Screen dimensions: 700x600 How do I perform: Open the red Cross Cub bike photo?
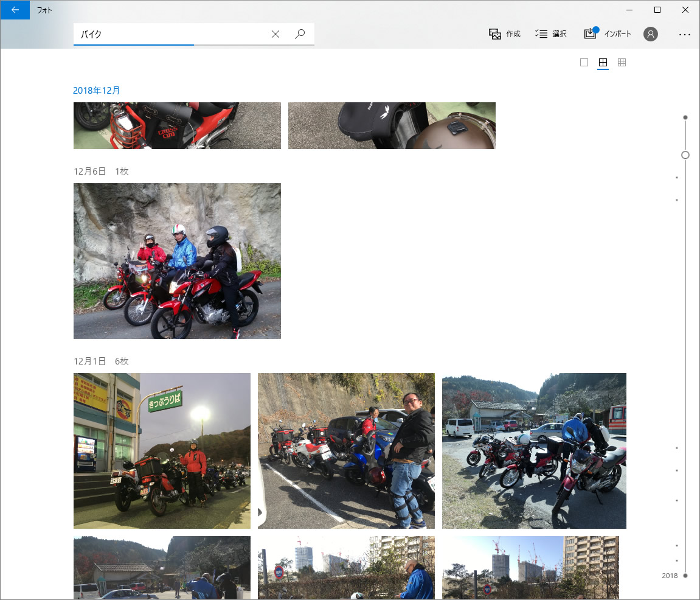tap(177, 125)
